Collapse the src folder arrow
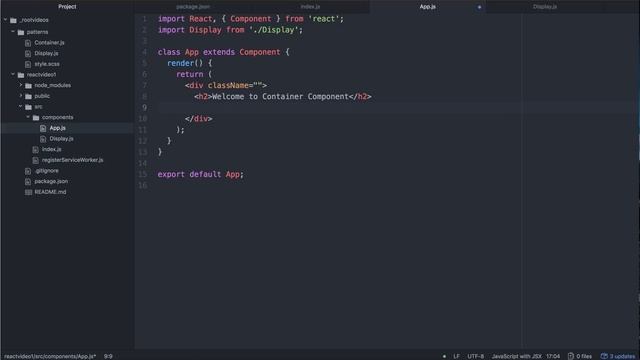The image size is (640, 360). 20,107
